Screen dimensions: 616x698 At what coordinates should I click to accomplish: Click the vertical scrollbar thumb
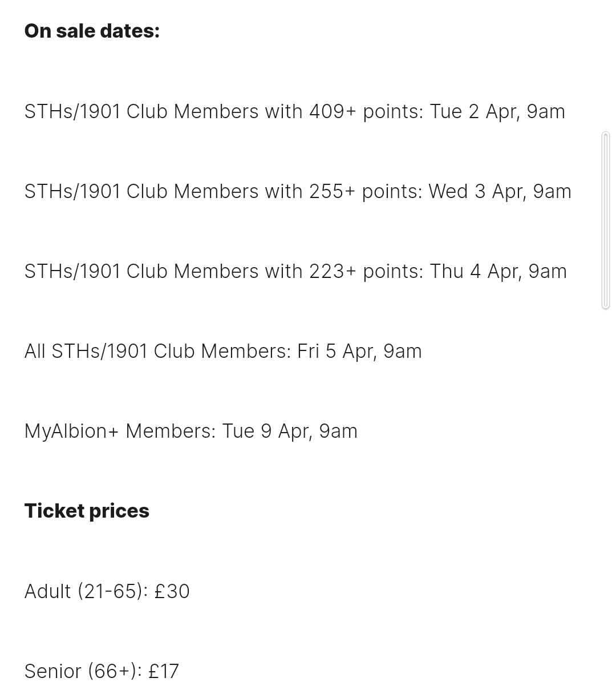(x=606, y=220)
